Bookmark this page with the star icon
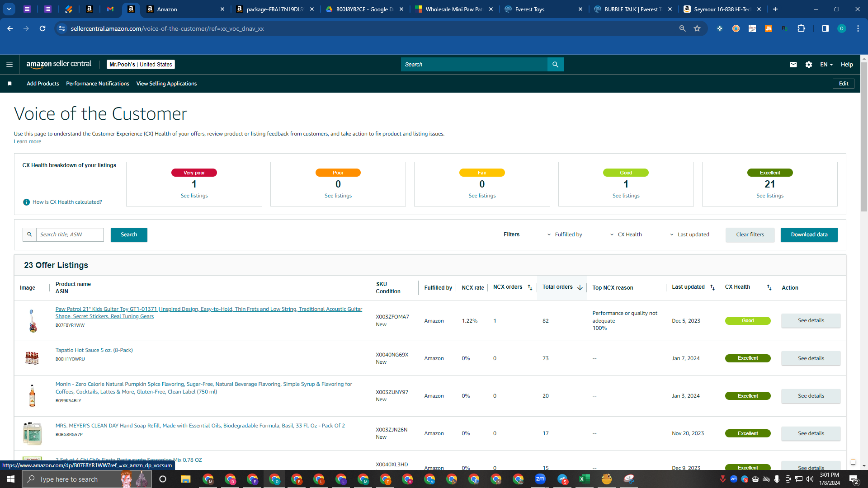Image resolution: width=868 pixels, height=488 pixels. click(x=697, y=28)
